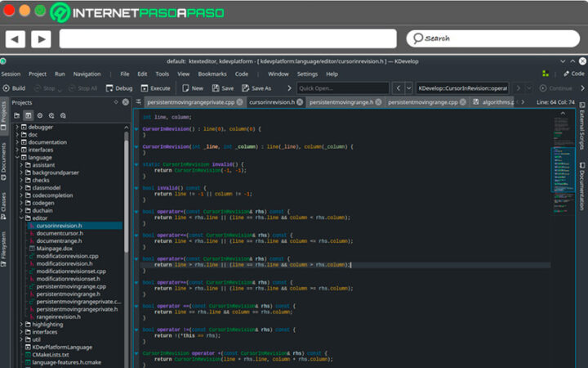Open documentcursor.h from the project tree
This screenshot has width=588, height=368.
(x=60, y=233)
